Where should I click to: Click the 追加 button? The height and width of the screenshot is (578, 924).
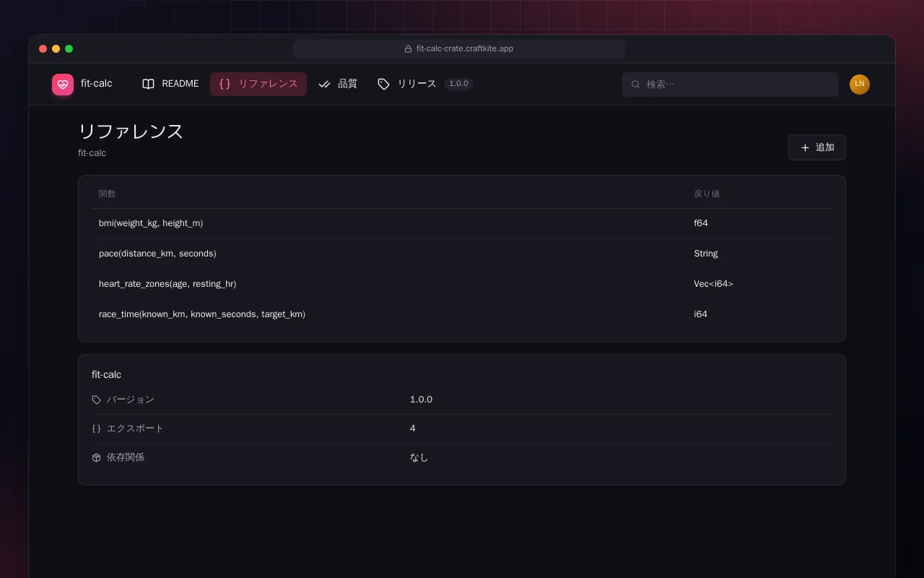pos(817,147)
